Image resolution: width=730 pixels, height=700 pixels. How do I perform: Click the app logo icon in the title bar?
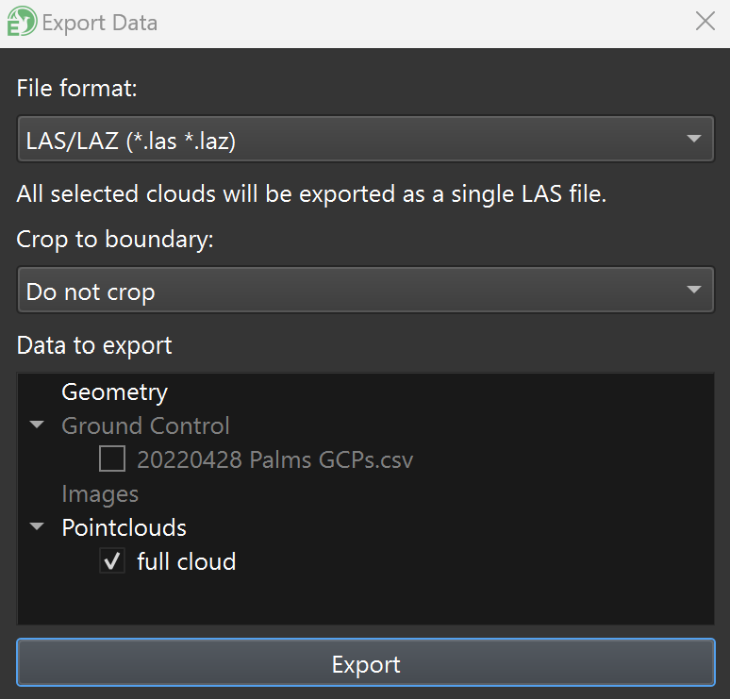tap(22, 22)
